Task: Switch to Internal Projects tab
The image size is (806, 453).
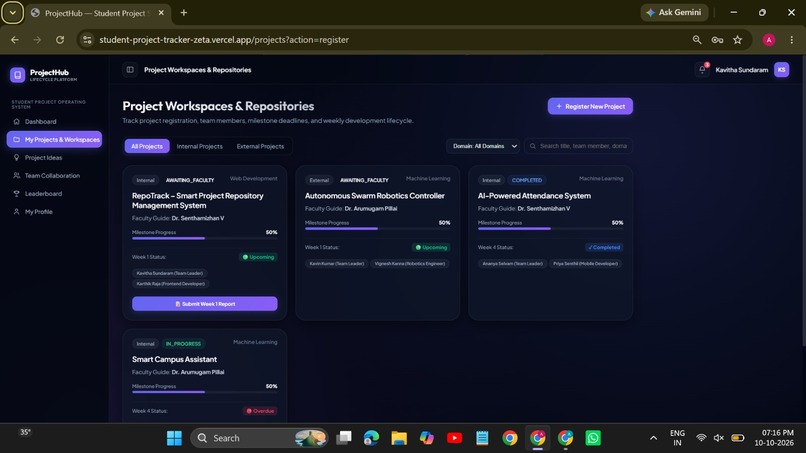Action: (x=199, y=147)
